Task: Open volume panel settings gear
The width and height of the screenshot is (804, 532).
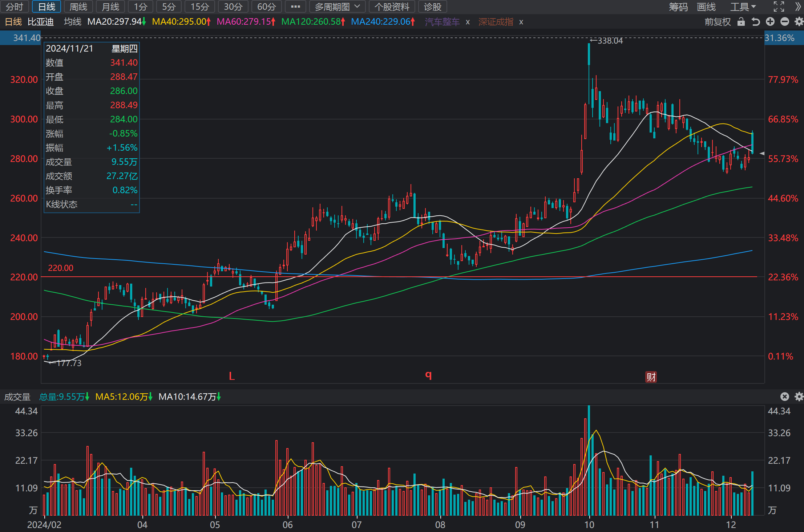Action: 799,397
